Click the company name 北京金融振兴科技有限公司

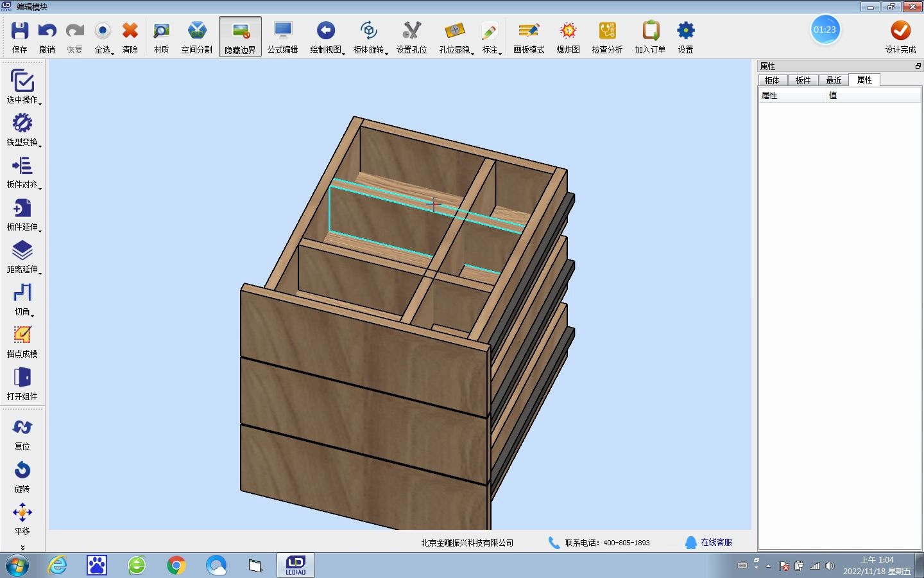467,543
